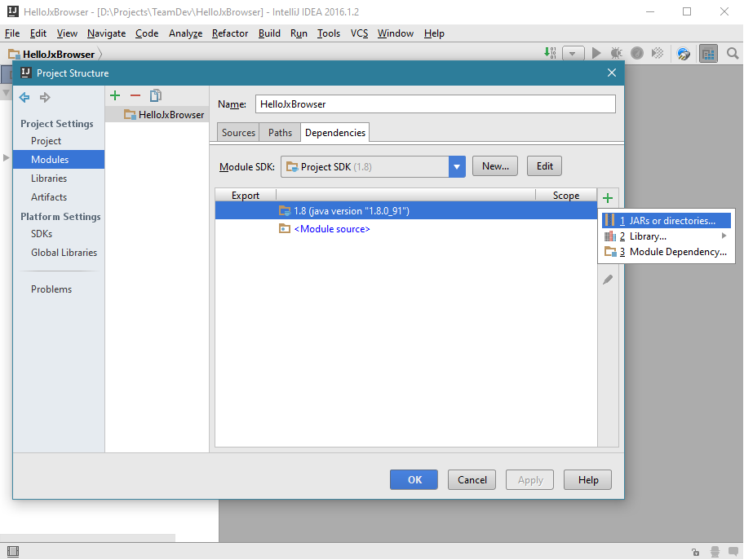Click green plus to add dependency
Image resolution: width=744 pixels, height=560 pixels.
[x=608, y=198]
